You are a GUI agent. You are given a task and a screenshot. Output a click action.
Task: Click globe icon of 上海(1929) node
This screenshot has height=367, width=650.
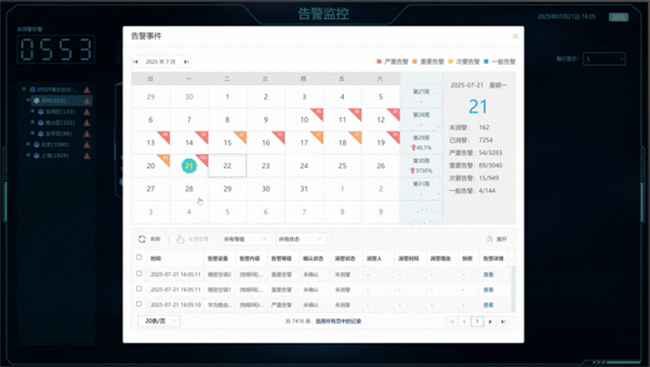coord(36,156)
